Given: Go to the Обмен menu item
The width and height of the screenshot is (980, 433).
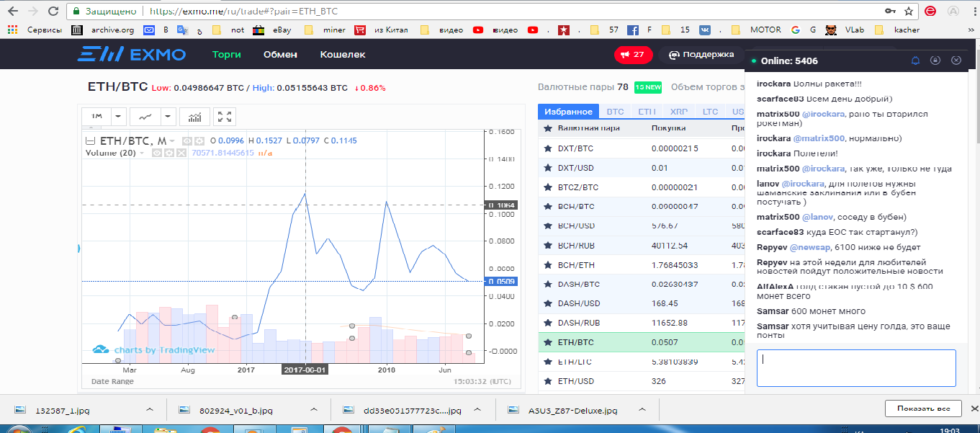Looking at the screenshot, I should click(x=280, y=55).
